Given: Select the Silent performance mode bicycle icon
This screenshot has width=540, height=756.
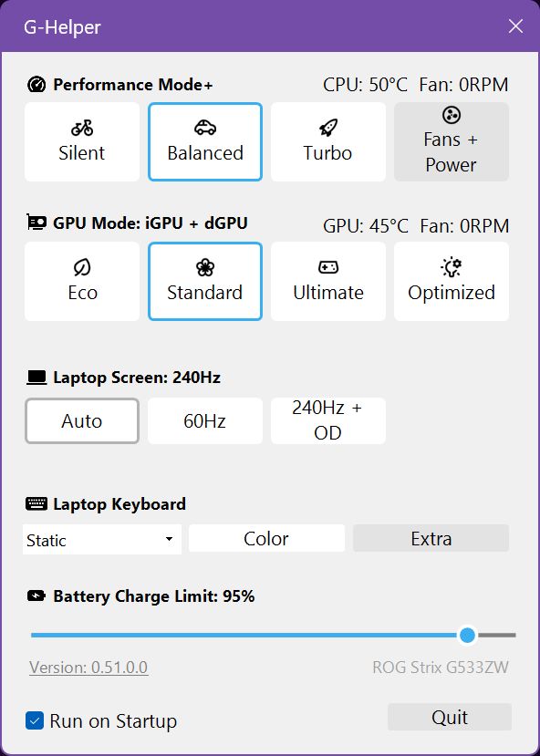Looking at the screenshot, I should tap(81, 129).
